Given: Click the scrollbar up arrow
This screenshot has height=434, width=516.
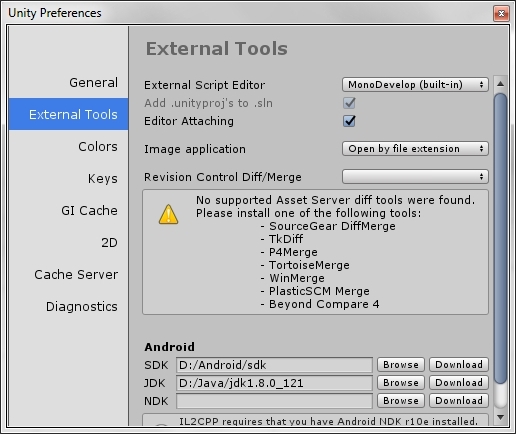Looking at the screenshot, I should point(500,84).
